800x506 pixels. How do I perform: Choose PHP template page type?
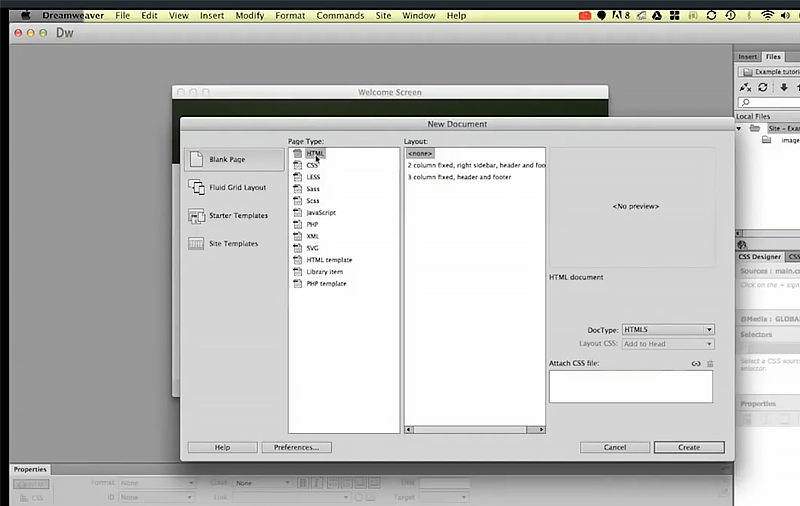tap(326, 284)
